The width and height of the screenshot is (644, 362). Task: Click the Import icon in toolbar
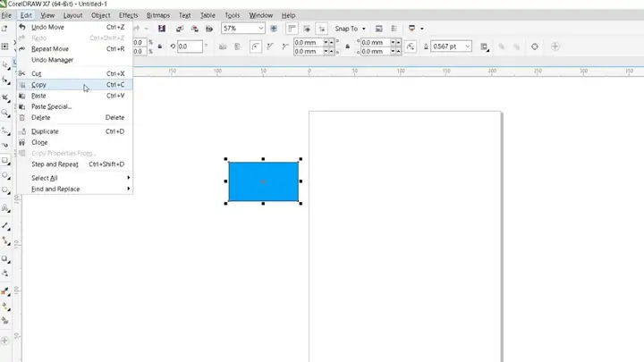click(x=180, y=29)
